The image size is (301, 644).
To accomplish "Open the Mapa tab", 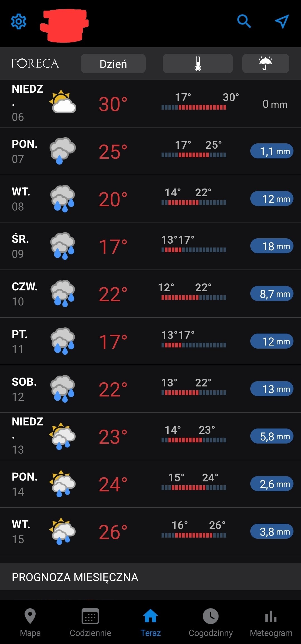I will pyautogui.click(x=30, y=622).
